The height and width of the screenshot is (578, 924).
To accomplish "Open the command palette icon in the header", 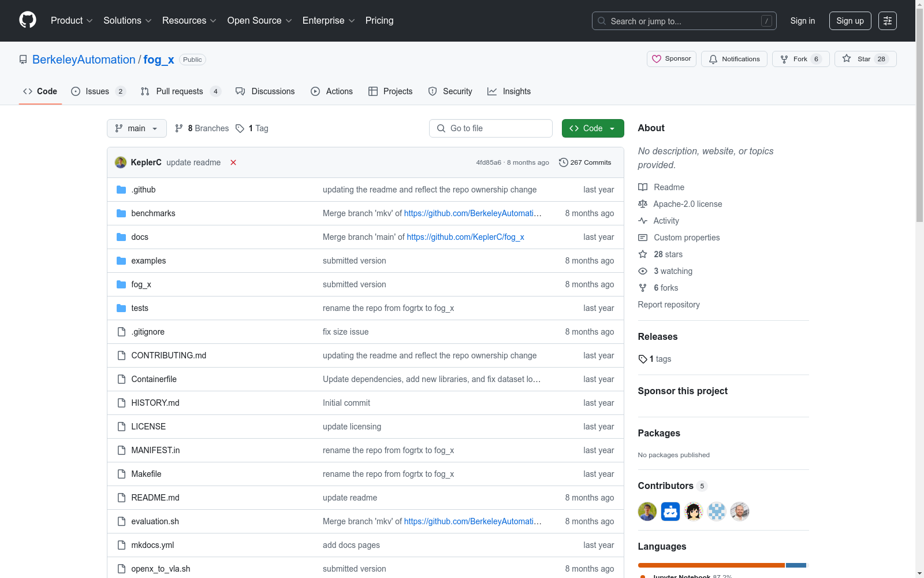I will (888, 21).
